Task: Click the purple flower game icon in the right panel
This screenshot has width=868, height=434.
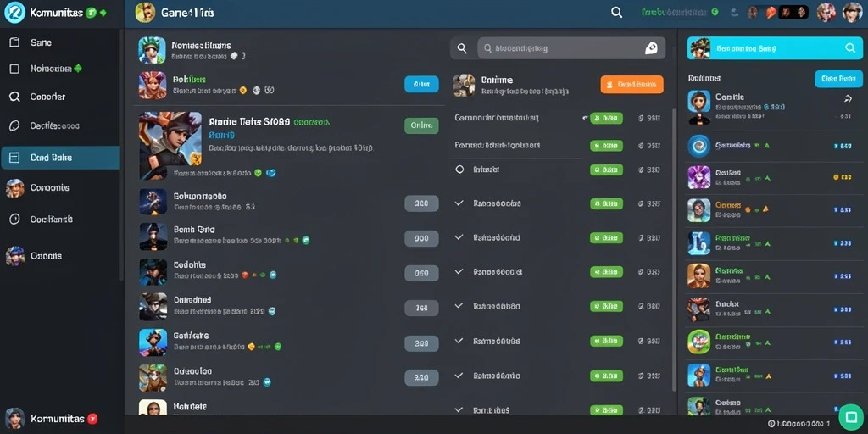Action: pos(698,177)
